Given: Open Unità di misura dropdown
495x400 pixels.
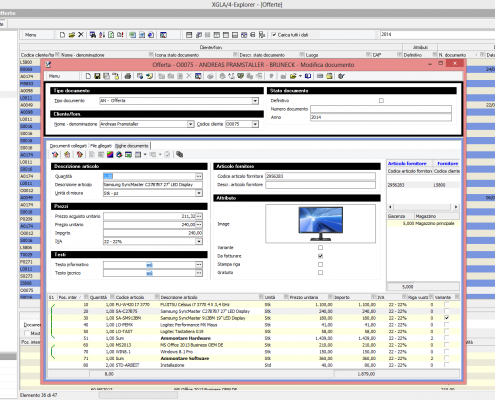Looking at the screenshot, I should pyautogui.click(x=199, y=193).
